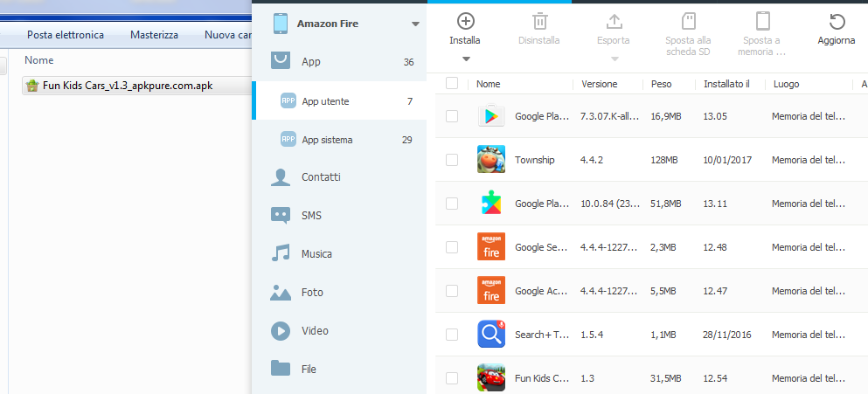Check the Township row checkbox
Viewport: 868px width, 394px height.
452,159
